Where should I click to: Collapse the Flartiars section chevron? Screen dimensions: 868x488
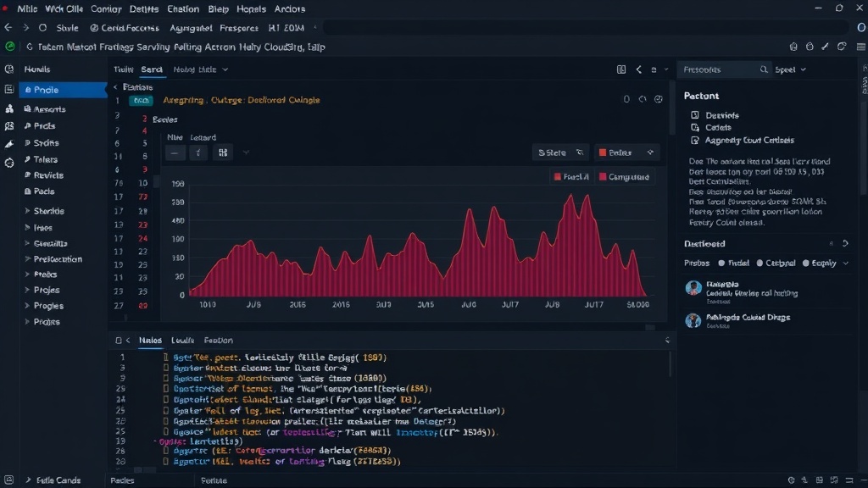click(115, 87)
